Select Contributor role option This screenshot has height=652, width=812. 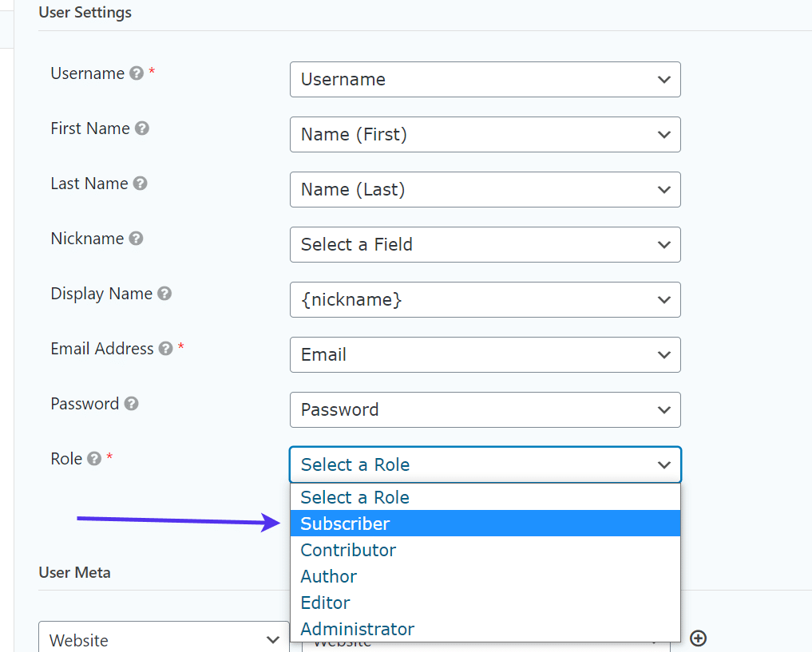coord(485,550)
